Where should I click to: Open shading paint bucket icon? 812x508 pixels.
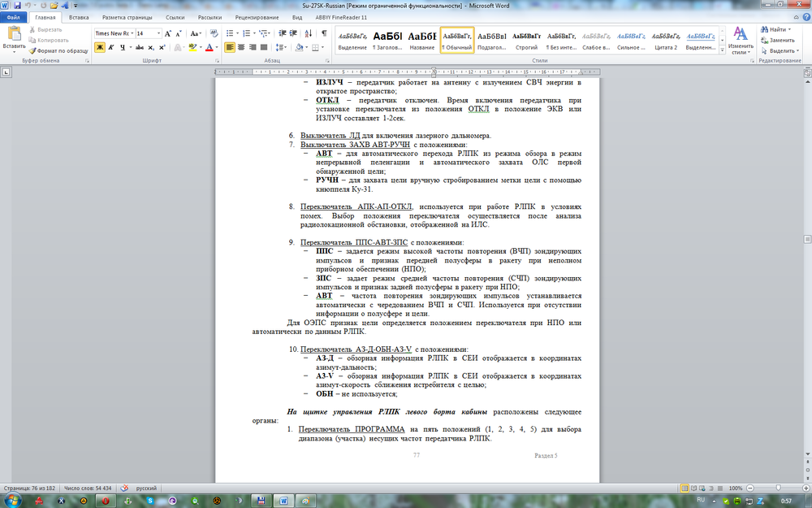[x=299, y=47]
